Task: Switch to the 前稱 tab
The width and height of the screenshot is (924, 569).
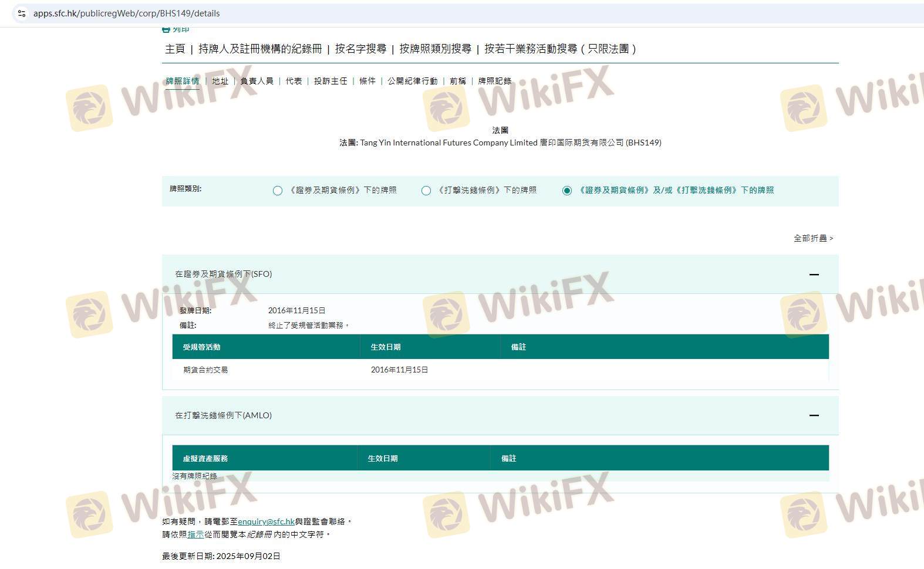Action: tap(458, 81)
